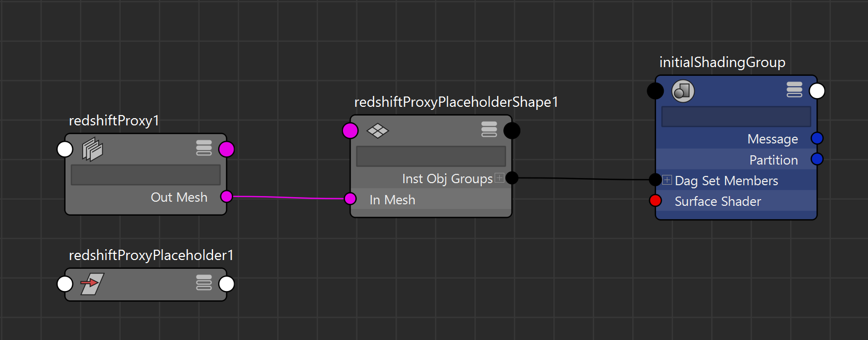Click the Inst Obj Groups black output port
The height and width of the screenshot is (340, 868).
(x=512, y=178)
